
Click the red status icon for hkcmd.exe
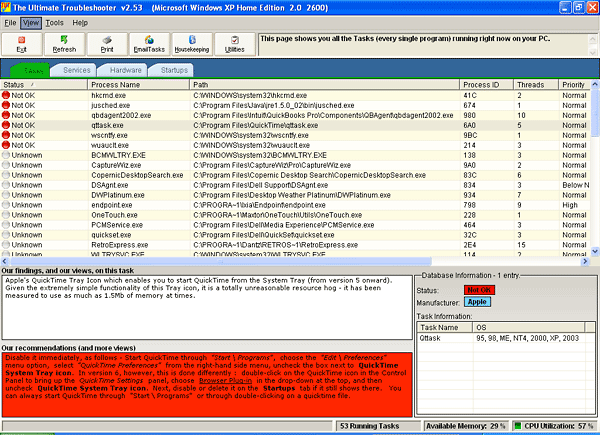pos(6,95)
